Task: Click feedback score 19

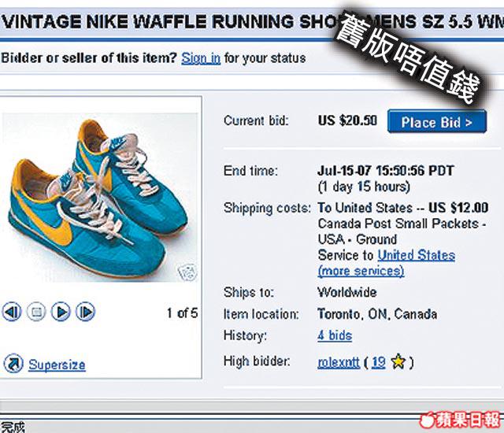Action: pyautogui.click(x=379, y=362)
